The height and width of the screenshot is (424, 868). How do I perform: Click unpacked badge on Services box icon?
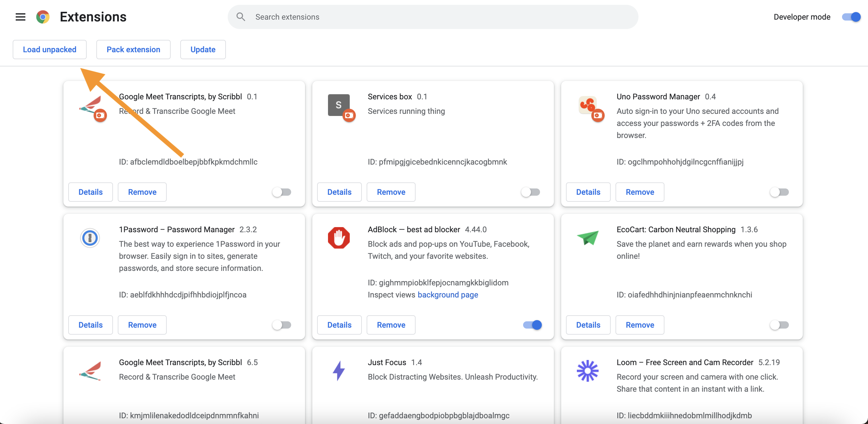coord(349,115)
